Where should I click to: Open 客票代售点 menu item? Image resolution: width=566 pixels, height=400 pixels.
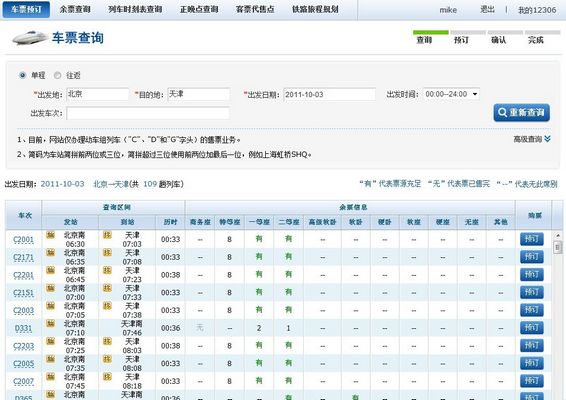point(255,9)
